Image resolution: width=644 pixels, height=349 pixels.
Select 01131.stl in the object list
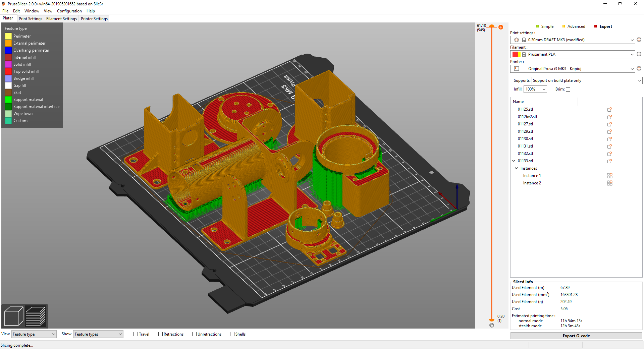pyautogui.click(x=525, y=146)
